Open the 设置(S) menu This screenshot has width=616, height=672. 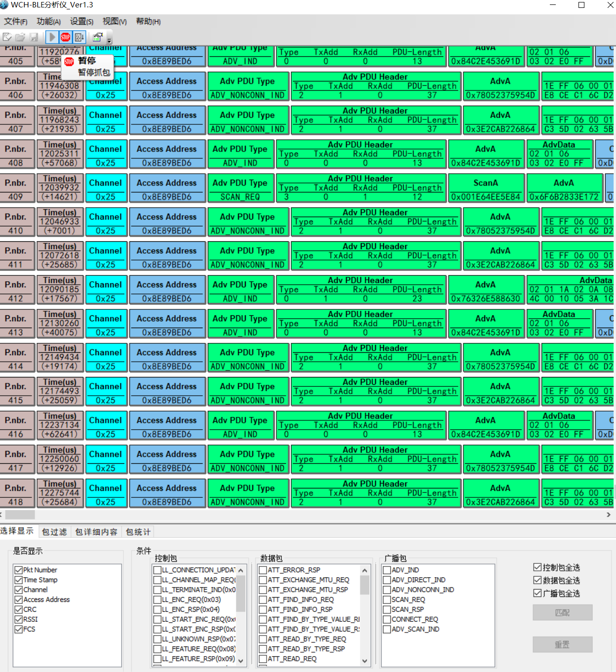pyautogui.click(x=81, y=22)
